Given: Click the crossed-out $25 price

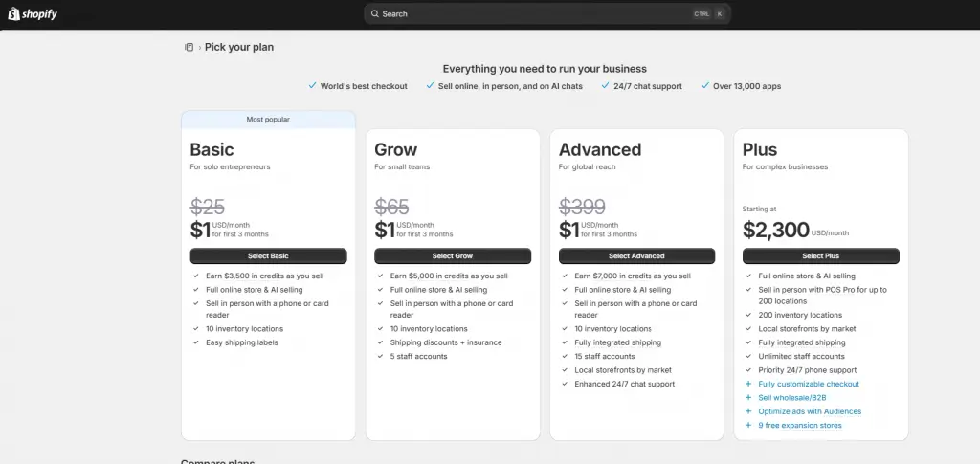Looking at the screenshot, I should (208, 206).
